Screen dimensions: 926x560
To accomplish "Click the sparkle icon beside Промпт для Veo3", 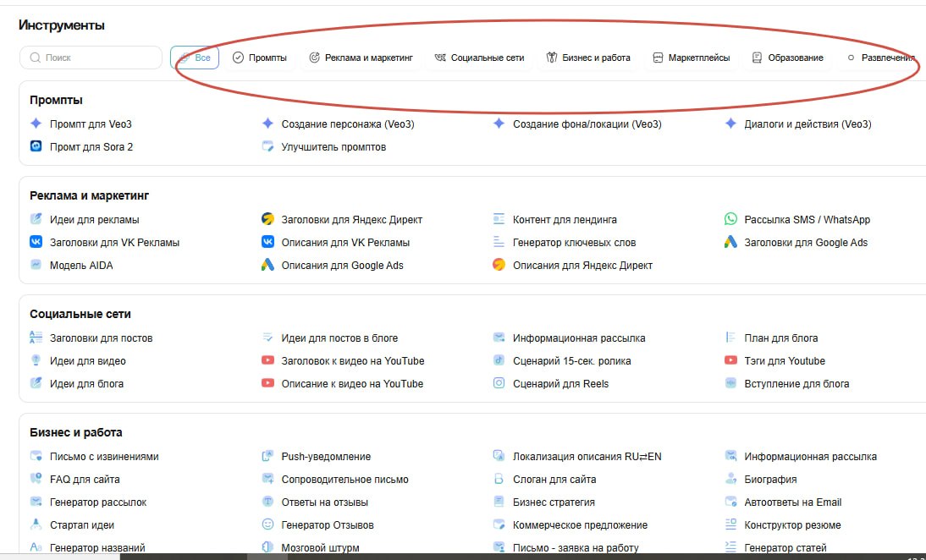I will [x=36, y=124].
